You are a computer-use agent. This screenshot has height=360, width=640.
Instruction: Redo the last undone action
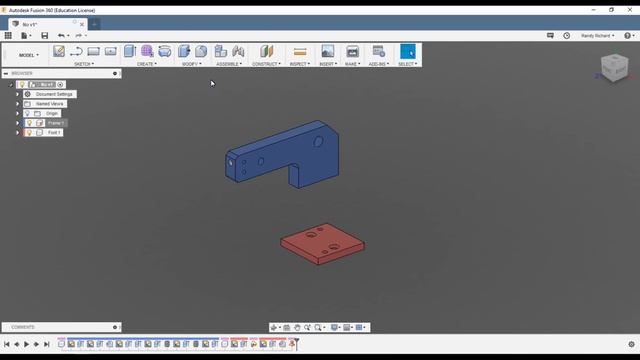tap(78, 36)
